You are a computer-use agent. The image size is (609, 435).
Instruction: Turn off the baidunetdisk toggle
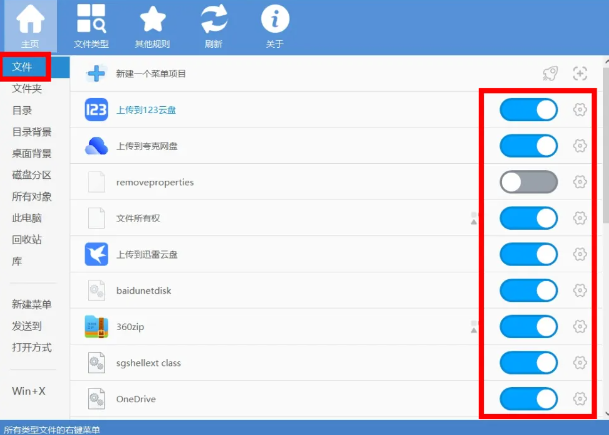coord(528,290)
